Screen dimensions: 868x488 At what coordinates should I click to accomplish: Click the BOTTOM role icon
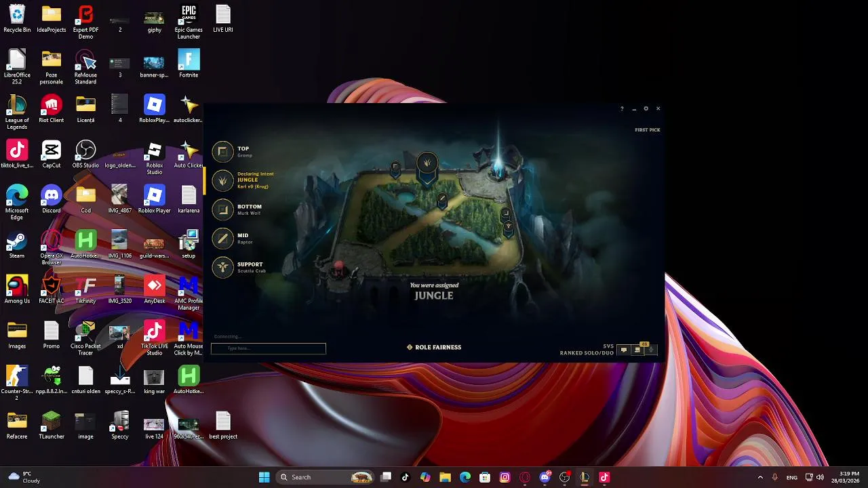point(222,209)
